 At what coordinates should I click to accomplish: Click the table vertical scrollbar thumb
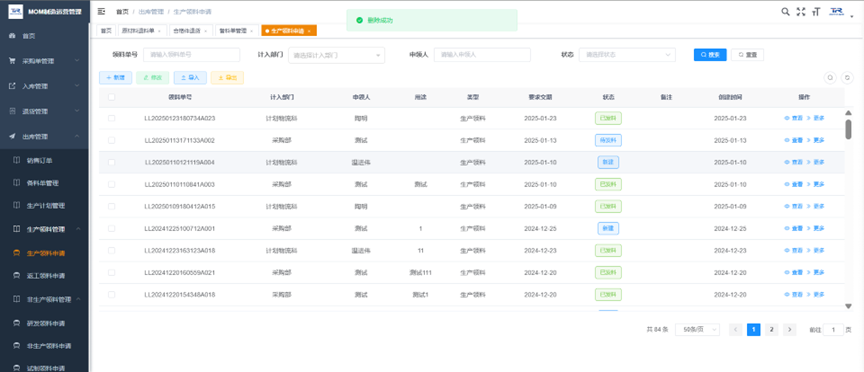click(849, 129)
